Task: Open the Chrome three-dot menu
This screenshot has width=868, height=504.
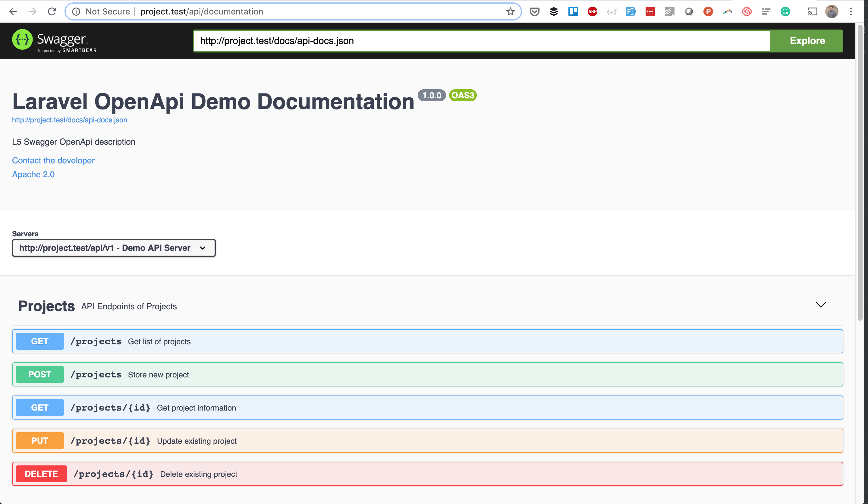Action: (x=851, y=12)
